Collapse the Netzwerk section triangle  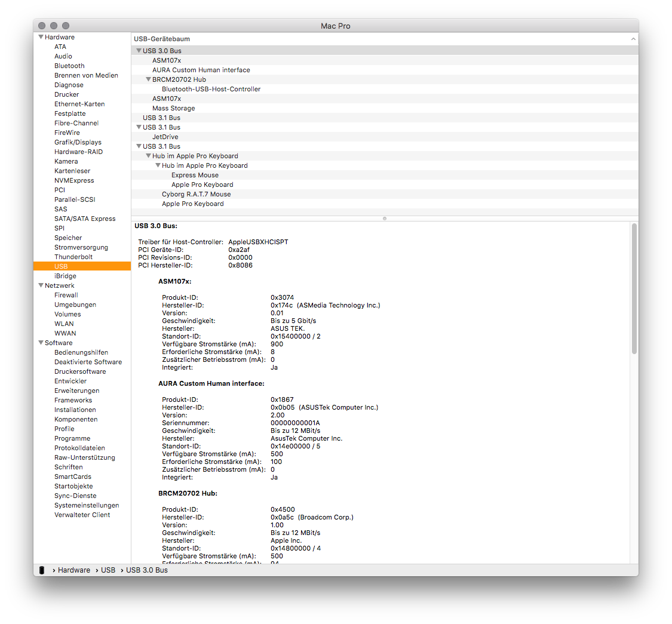tap(41, 285)
